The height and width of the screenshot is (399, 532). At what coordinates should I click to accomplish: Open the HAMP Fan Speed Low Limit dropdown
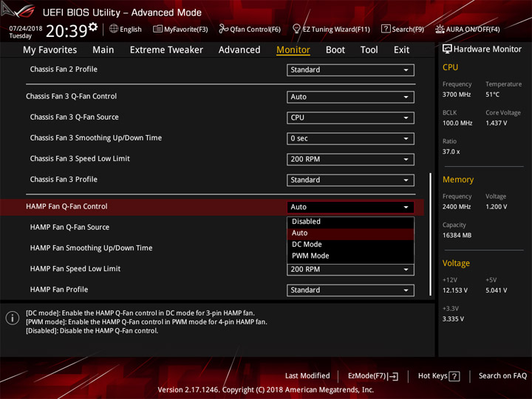coord(350,270)
